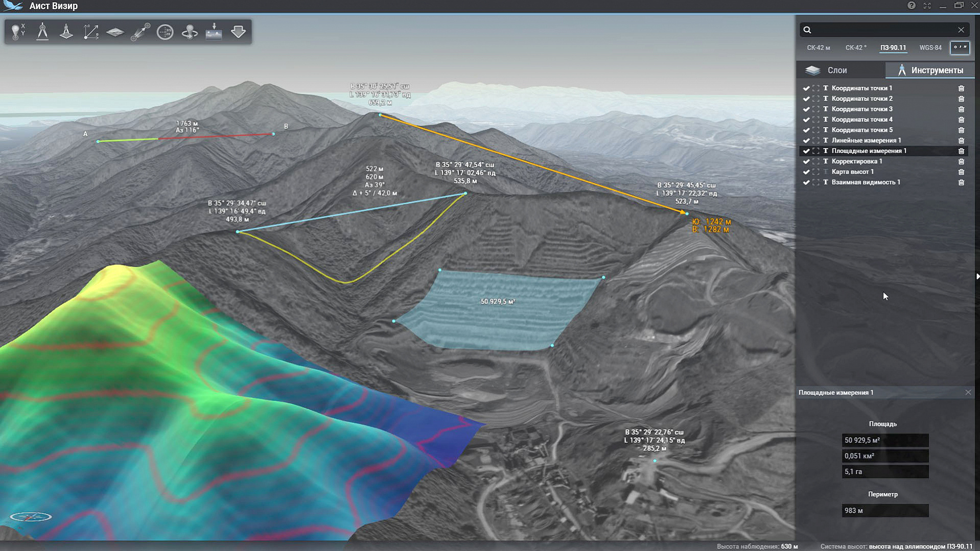Toggle degrees-minutes-seconds coordinate format button

coord(960,47)
